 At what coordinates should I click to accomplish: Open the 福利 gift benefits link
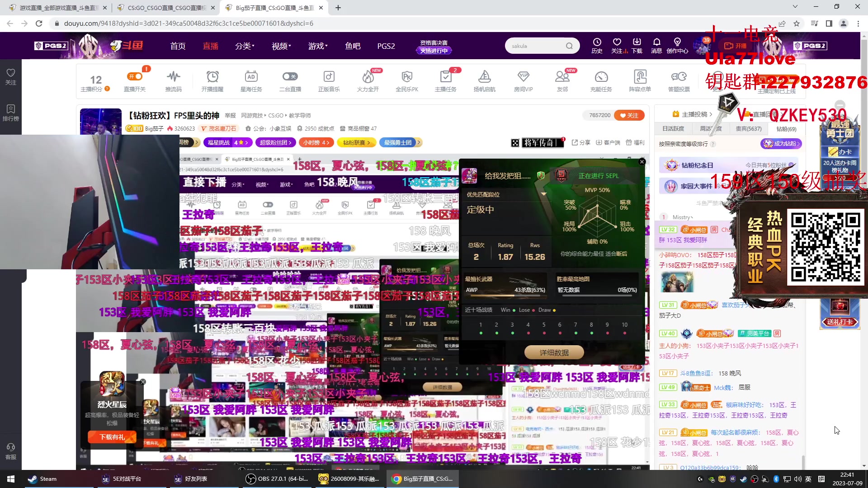(x=635, y=142)
